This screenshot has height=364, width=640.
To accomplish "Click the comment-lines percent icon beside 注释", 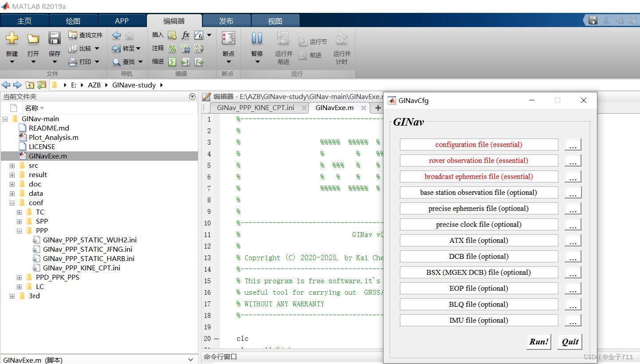I will [x=172, y=48].
